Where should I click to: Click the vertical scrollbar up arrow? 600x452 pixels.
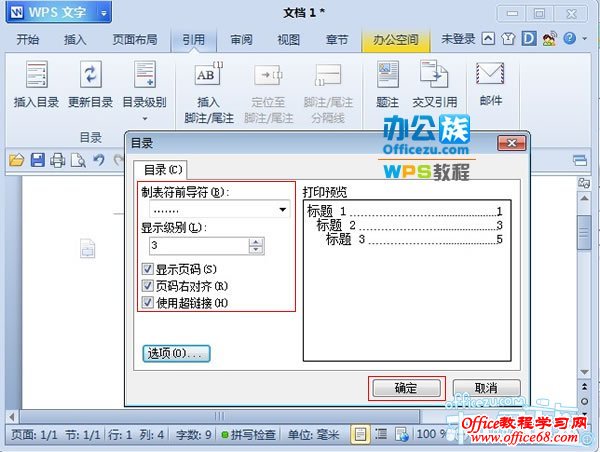click(584, 198)
